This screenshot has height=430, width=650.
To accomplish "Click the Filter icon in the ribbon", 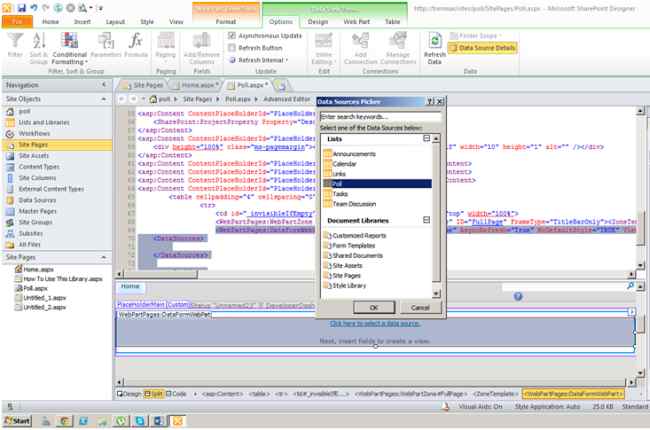I will (x=15, y=46).
